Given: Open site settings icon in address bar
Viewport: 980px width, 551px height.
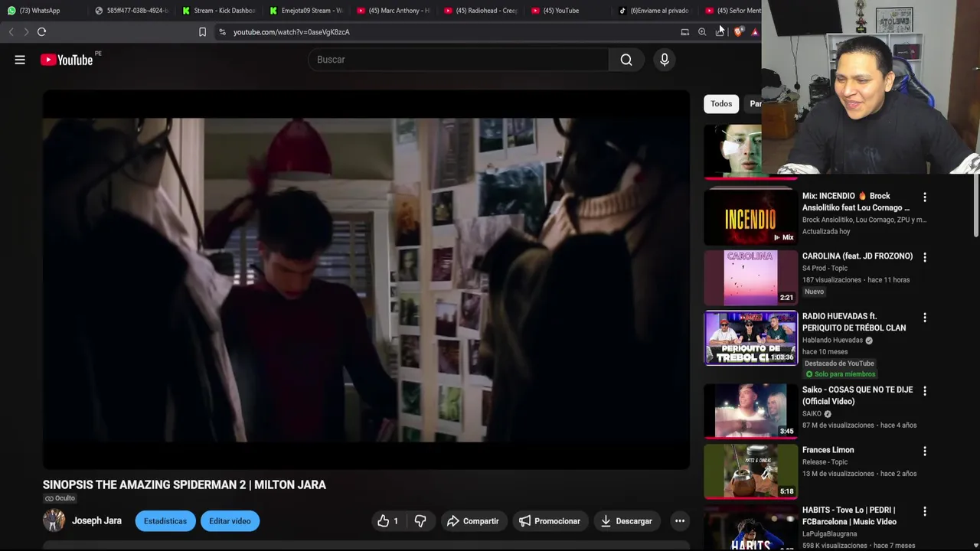Looking at the screenshot, I should [x=222, y=32].
